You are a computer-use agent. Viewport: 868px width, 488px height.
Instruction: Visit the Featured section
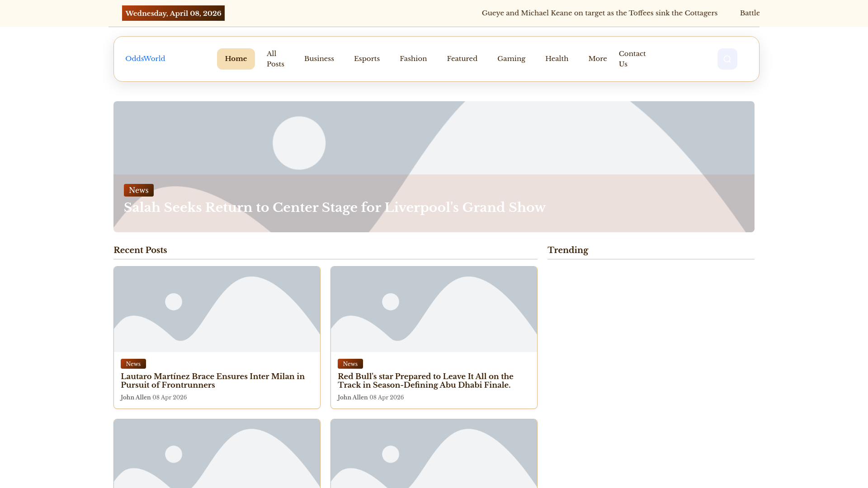(462, 59)
